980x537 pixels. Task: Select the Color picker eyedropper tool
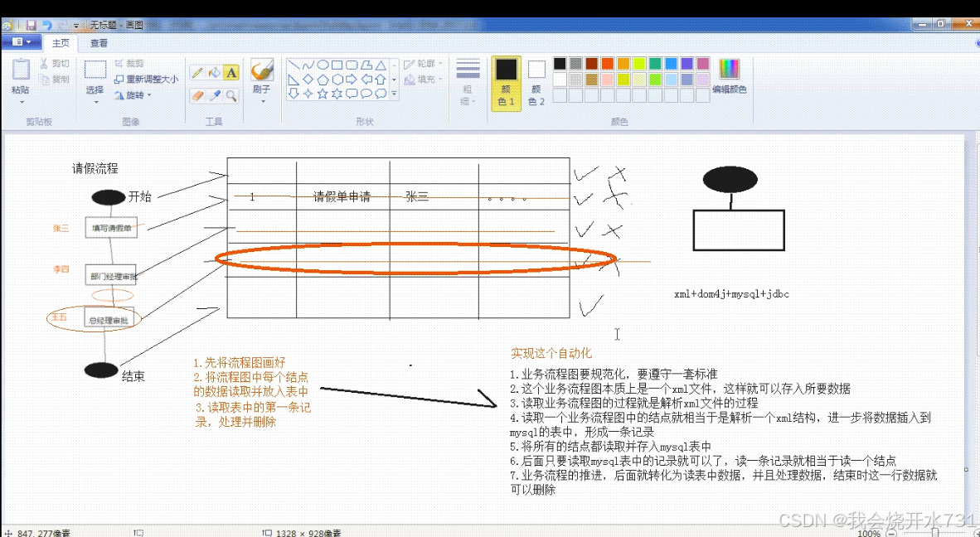point(215,95)
